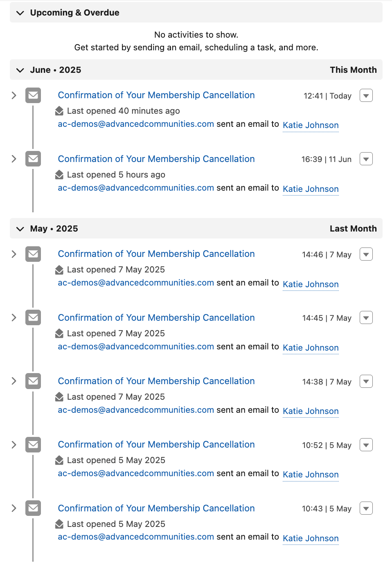
Task: Open the action dropdown for the 10:43 5 May email
Action: coord(366,509)
